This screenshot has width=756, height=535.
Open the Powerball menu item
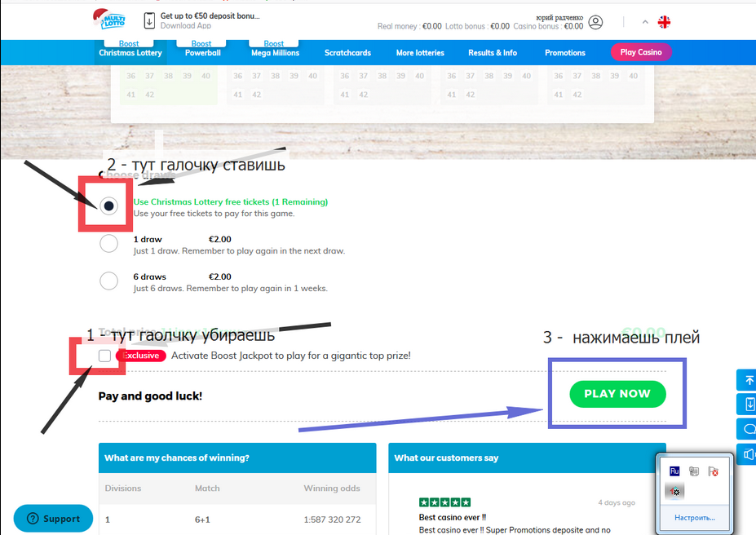pos(202,53)
